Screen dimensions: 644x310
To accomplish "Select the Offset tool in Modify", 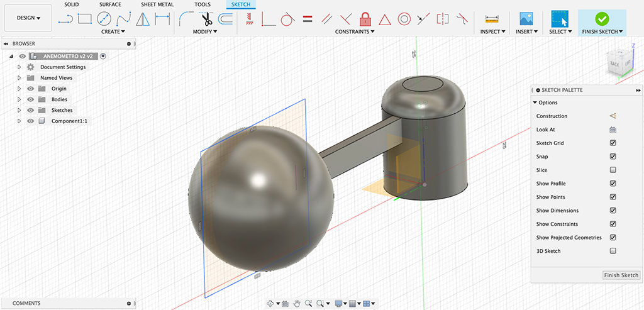I will click(225, 18).
